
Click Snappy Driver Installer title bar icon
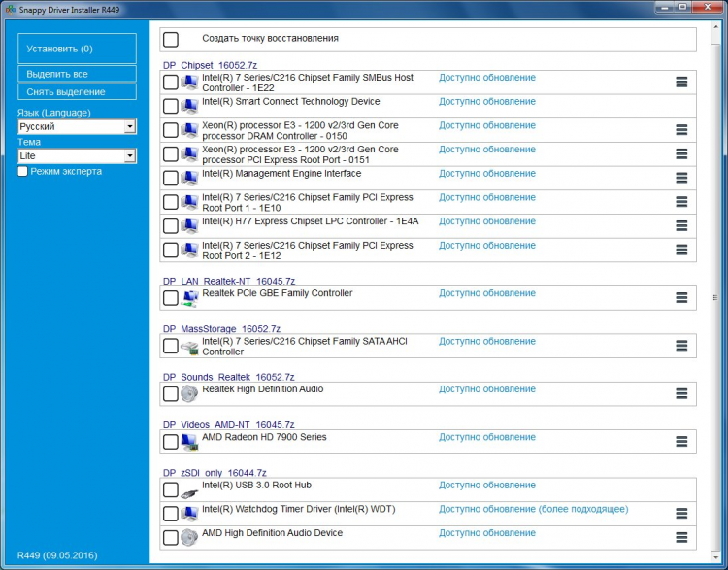click(11, 9)
